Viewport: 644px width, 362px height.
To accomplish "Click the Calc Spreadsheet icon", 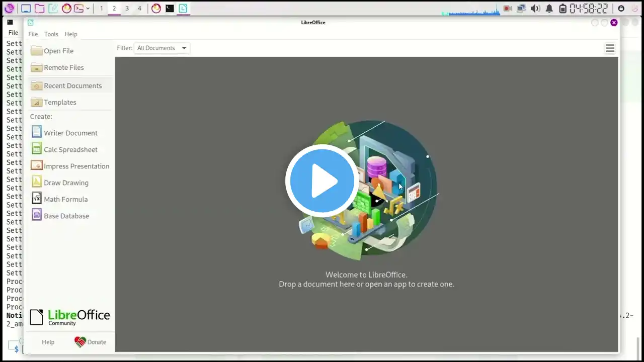I will pyautogui.click(x=36, y=149).
